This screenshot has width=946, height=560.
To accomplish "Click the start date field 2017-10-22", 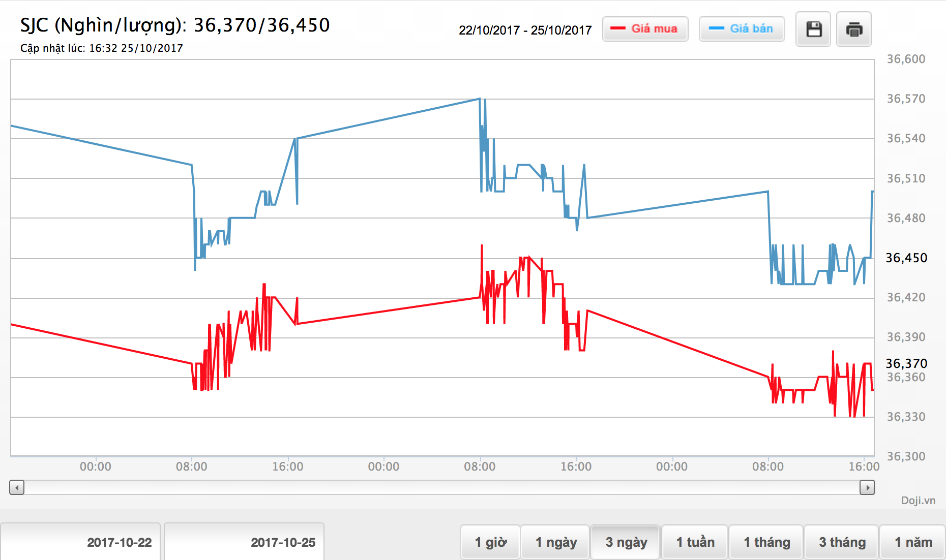I will tap(80, 542).
